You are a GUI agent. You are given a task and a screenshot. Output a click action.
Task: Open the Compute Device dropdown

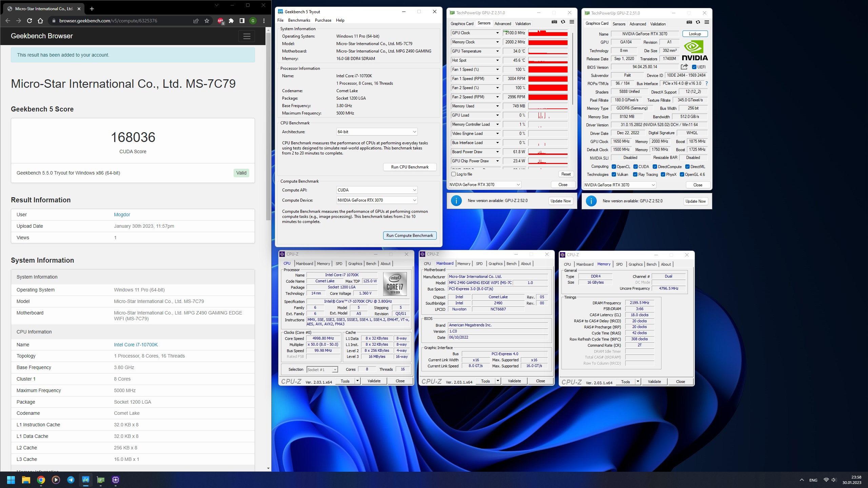[377, 200]
